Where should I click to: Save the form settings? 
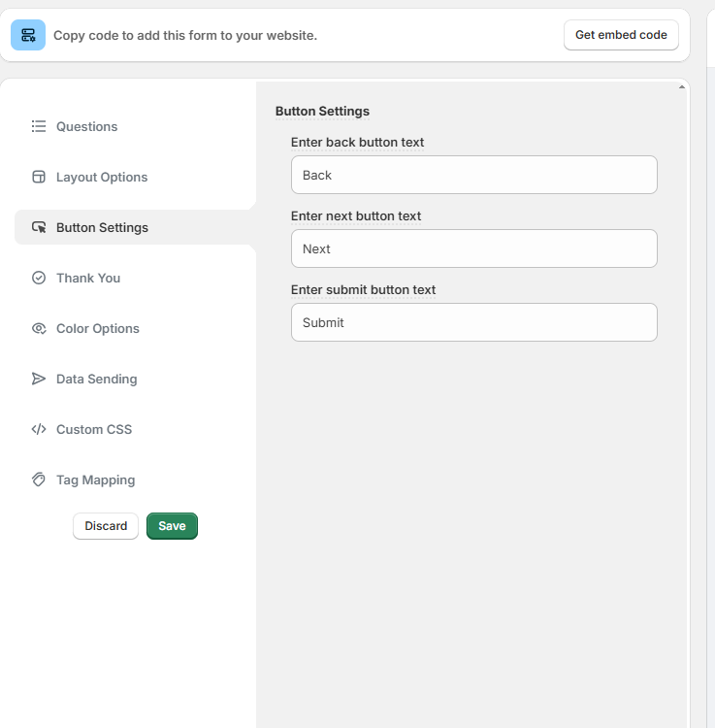click(x=172, y=526)
